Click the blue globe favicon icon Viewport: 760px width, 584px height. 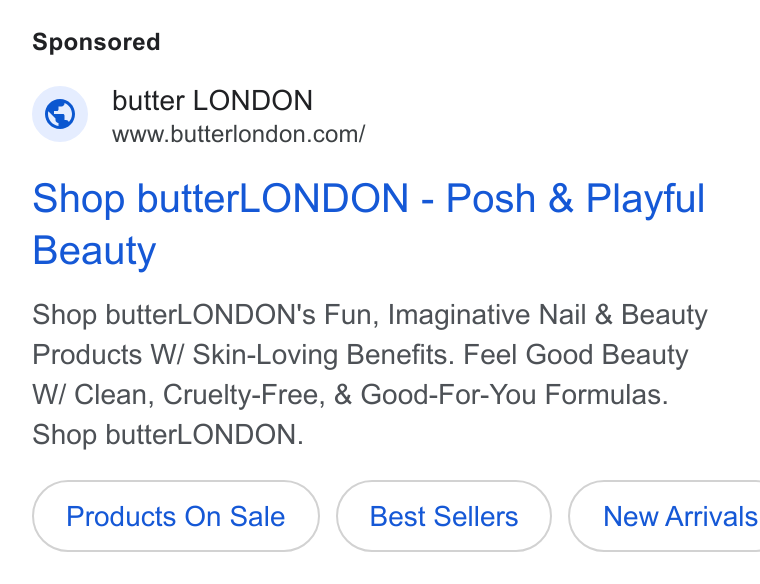(x=60, y=114)
